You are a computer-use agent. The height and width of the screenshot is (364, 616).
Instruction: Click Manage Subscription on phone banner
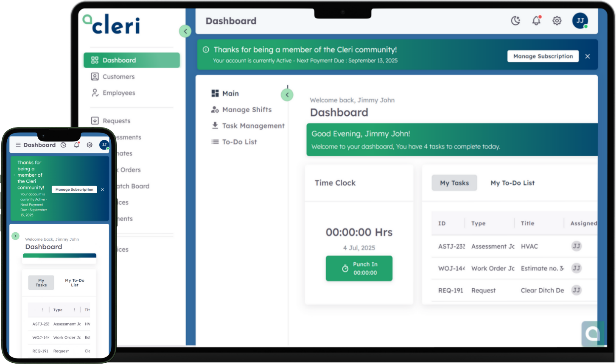74,189
